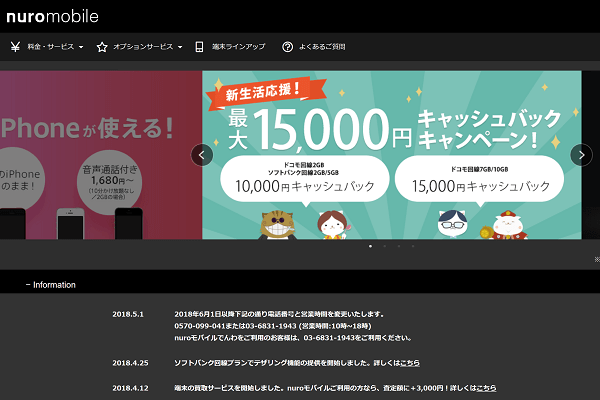
Task: Open 料金・サービス menu
Action: [51, 47]
